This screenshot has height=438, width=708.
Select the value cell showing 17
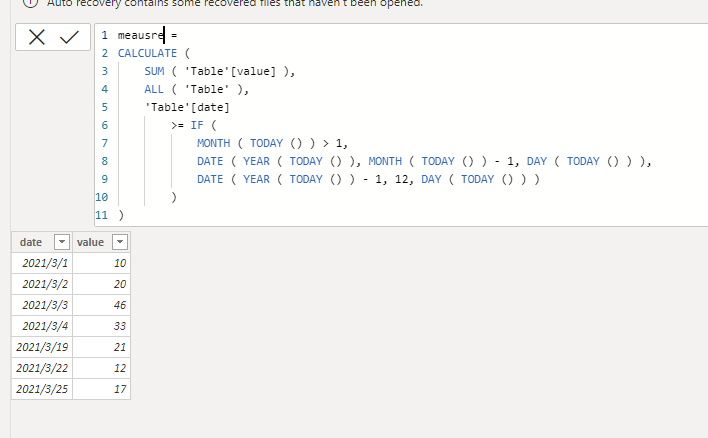coord(102,389)
